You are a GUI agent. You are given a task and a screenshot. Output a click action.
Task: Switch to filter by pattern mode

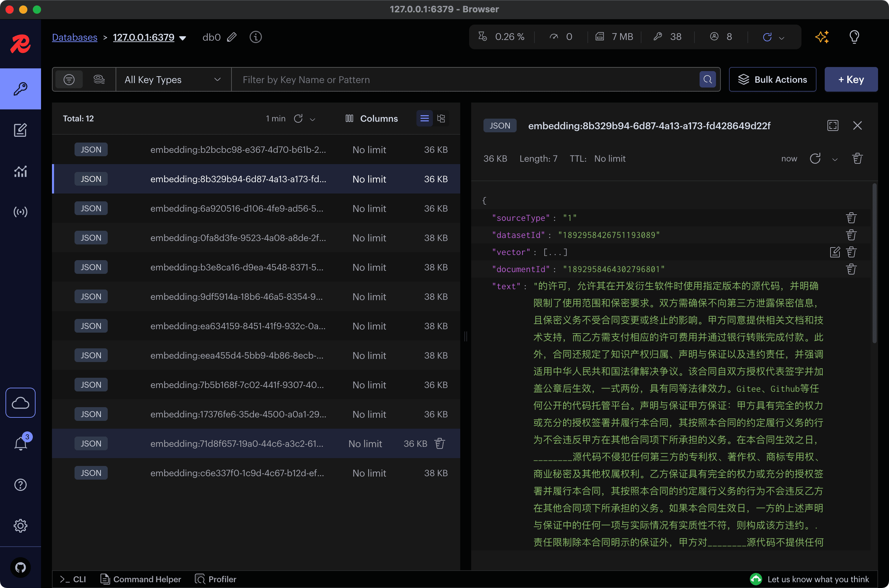pyautogui.click(x=69, y=80)
